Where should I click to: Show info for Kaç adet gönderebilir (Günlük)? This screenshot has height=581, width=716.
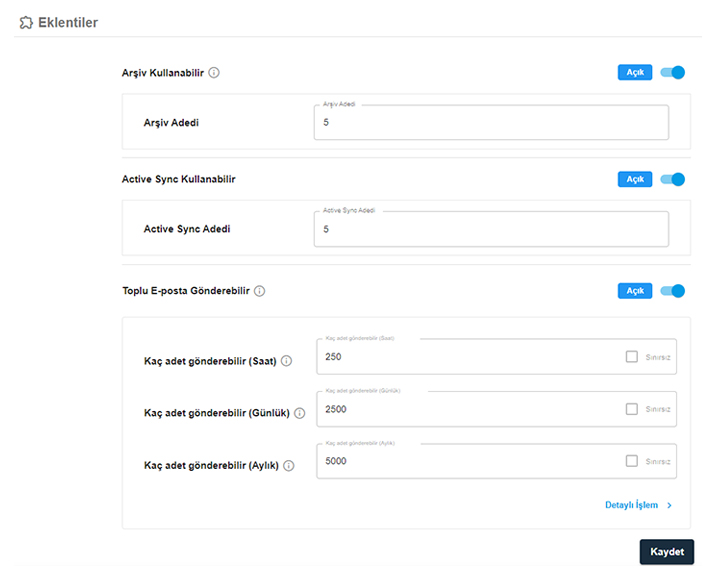(300, 413)
